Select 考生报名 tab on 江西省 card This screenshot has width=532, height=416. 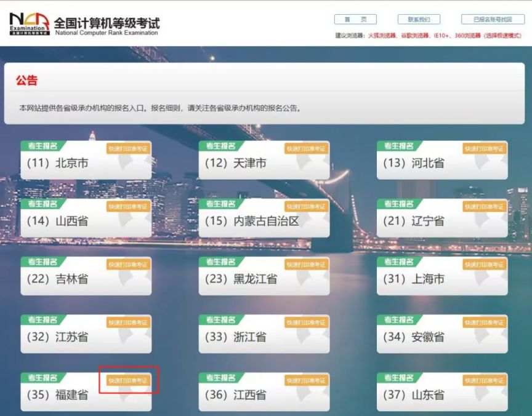tap(220, 378)
